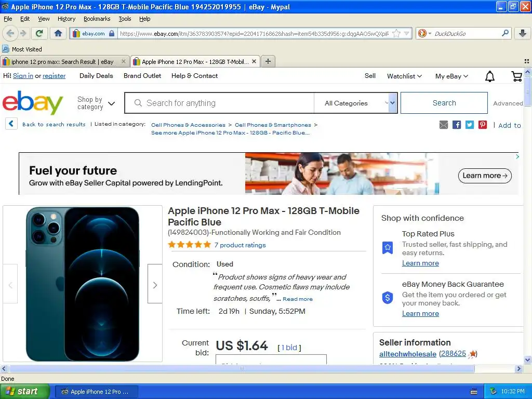Click the register link

coord(54,76)
